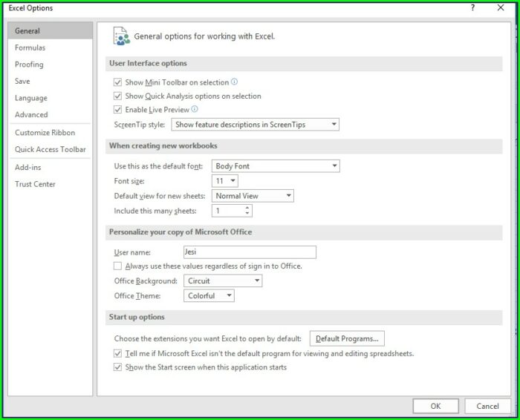Close the Excel Options dialog
The height and width of the screenshot is (420, 520).
(501, 7)
